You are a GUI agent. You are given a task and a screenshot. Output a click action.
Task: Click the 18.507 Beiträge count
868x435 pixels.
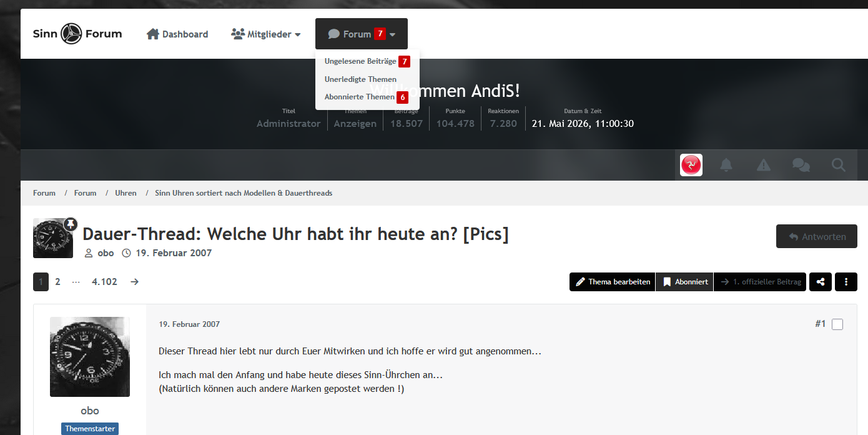407,124
